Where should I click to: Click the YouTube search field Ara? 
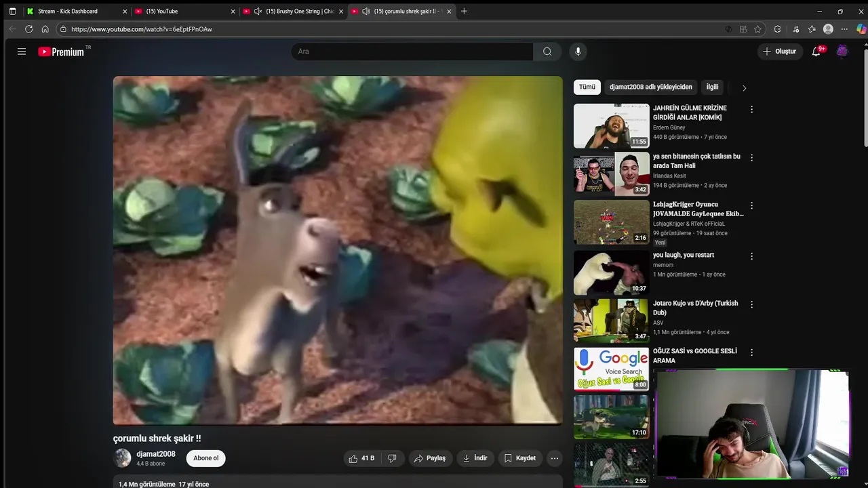pos(412,52)
